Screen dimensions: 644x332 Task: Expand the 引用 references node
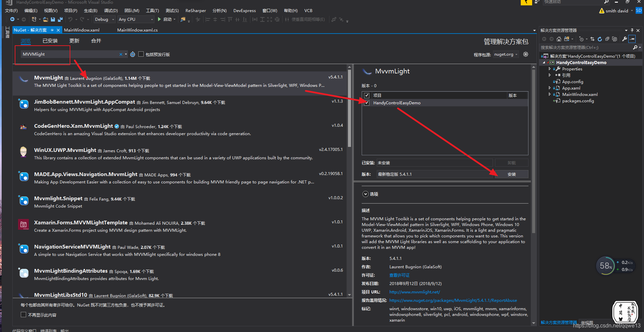point(550,75)
